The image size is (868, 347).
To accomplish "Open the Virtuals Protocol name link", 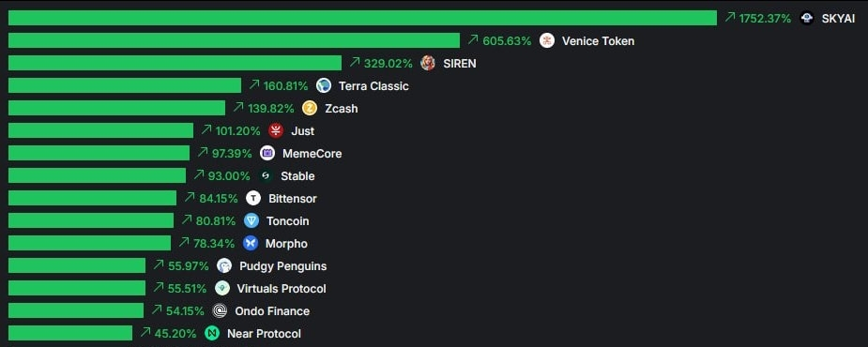I will tap(282, 288).
